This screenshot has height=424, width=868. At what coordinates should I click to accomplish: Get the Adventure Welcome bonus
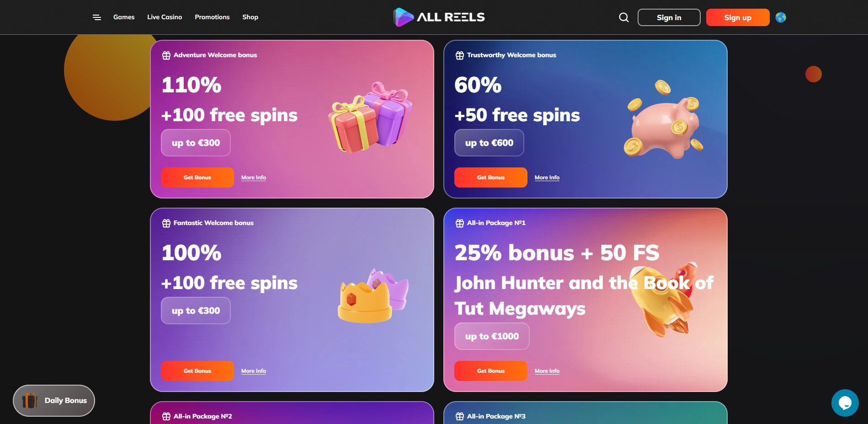tap(197, 177)
